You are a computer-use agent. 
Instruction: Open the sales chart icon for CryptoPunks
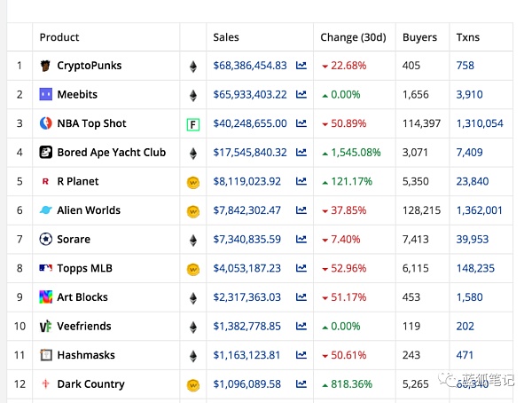301,66
